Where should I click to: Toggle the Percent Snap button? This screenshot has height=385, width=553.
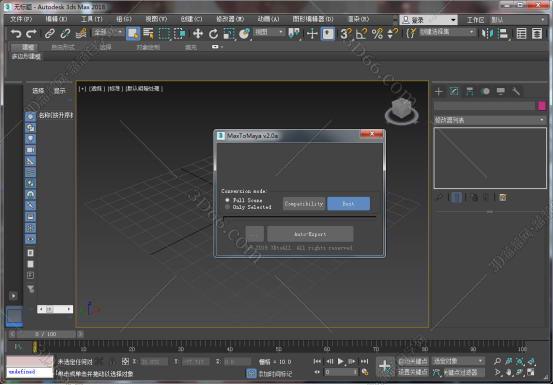tap(377, 34)
